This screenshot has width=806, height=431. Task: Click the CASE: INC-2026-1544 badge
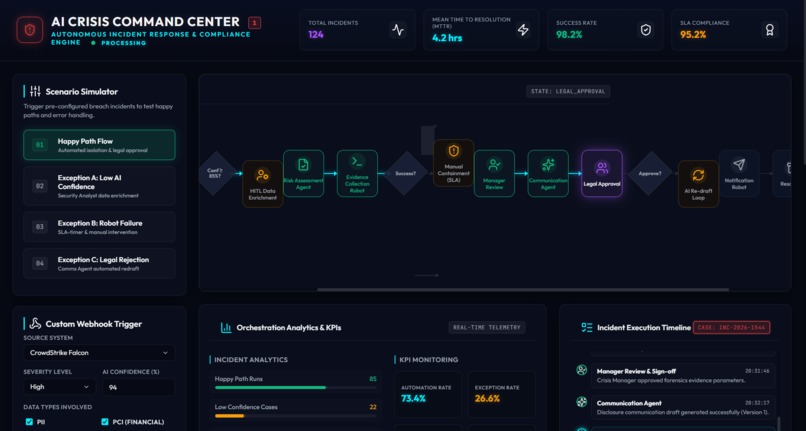[x=731, y=327]
